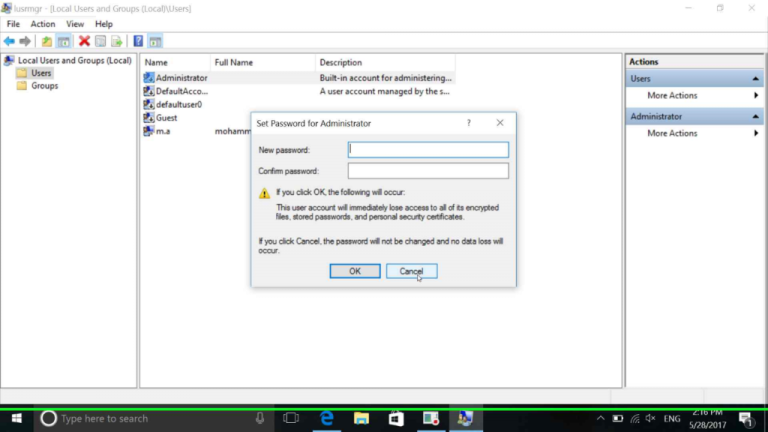The image size is (768, 432).
Task: Collapse the Administrator section in Actions
Action: 755,117
